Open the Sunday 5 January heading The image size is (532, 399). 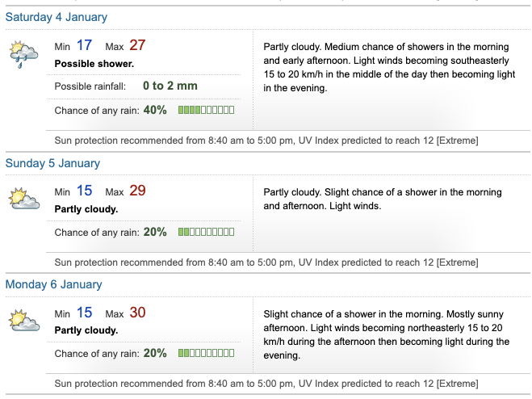click(52, 163)
